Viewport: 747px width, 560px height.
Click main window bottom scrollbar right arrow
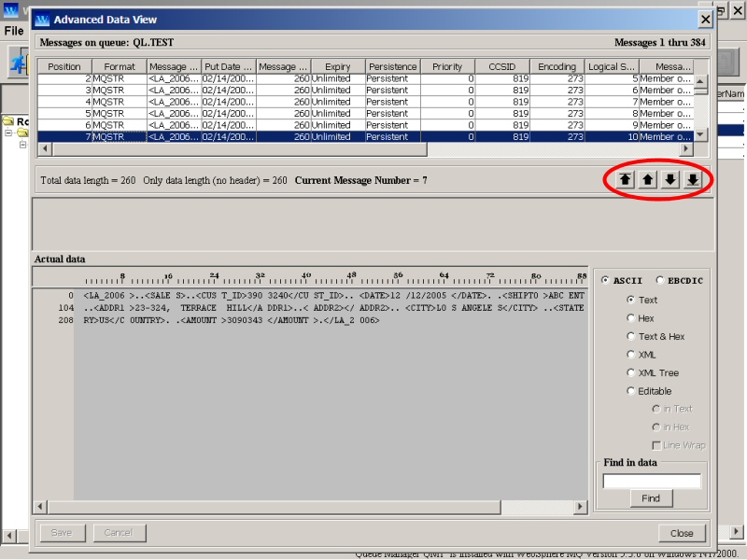737,531
